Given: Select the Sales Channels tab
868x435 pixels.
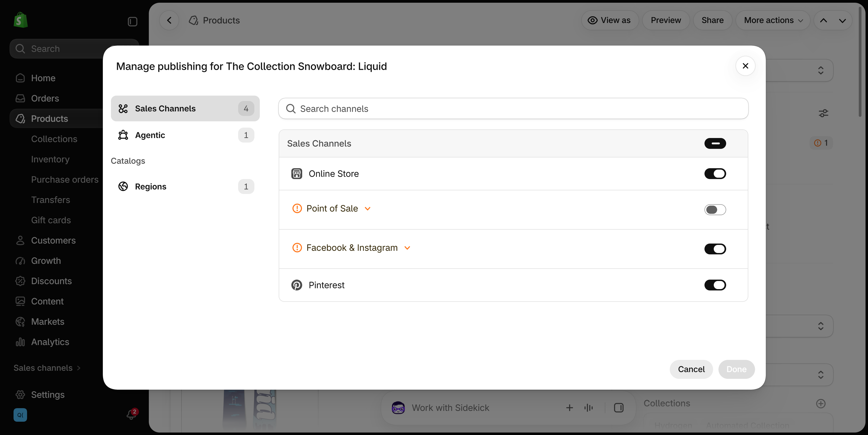Looking at the screenshot, I should tap(185, 108).
